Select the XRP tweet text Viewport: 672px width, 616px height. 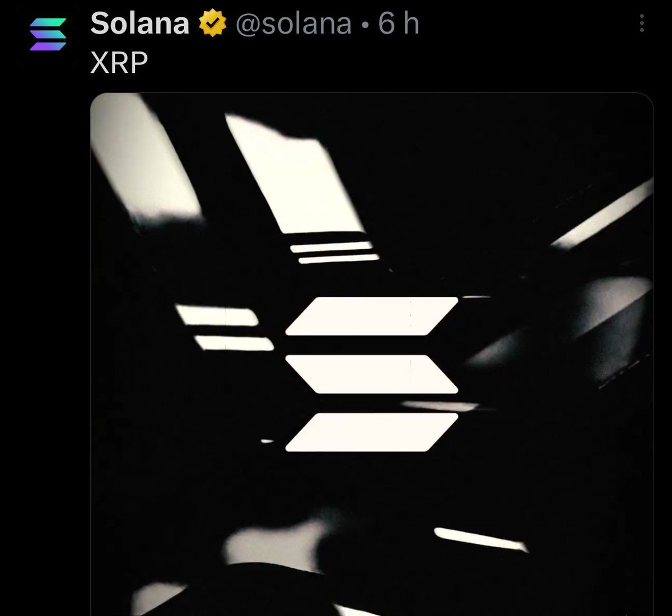click(x=119, y=63)
